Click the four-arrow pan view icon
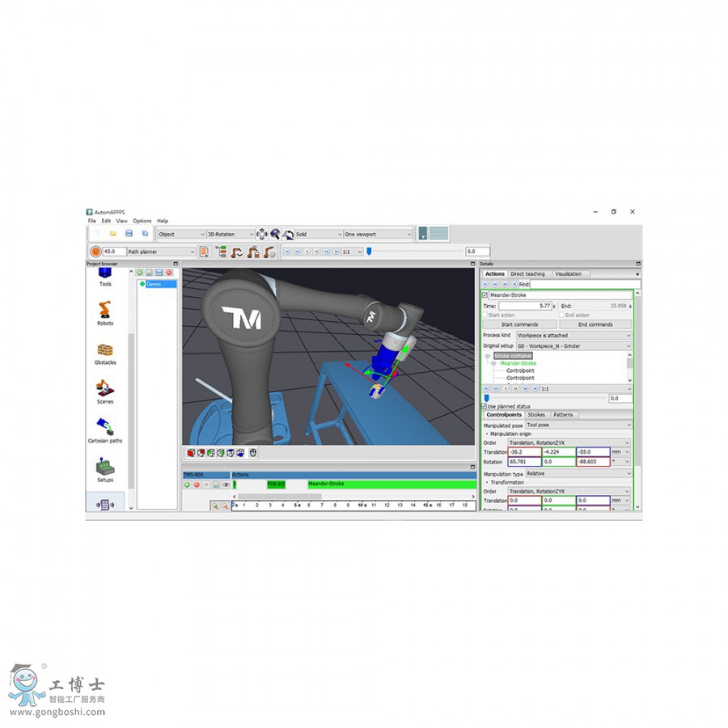728x728 pixels. point(262,234)
